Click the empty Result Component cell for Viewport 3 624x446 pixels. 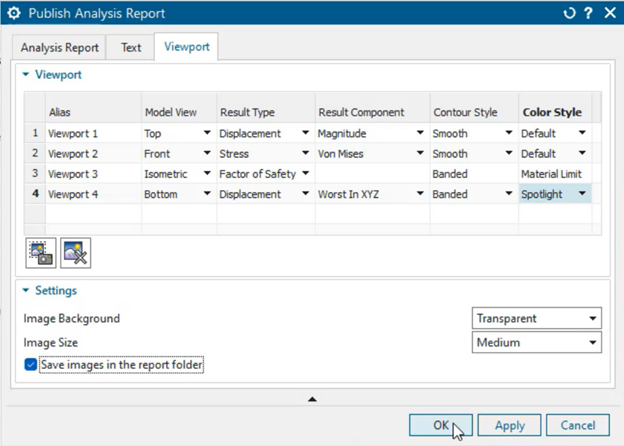point(372,173)
